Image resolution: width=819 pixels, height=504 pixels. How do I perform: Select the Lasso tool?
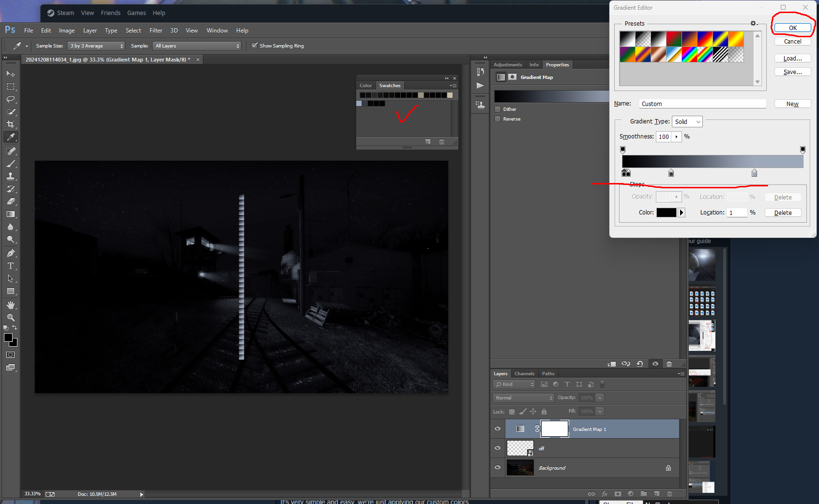coord(11,99)
